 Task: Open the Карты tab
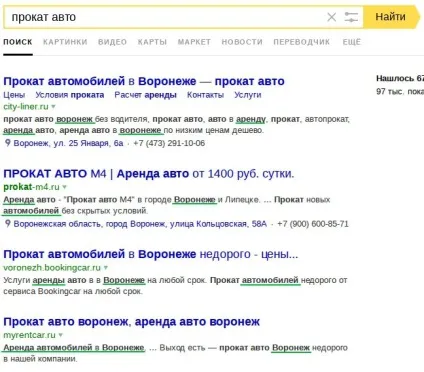pos(152,42)
